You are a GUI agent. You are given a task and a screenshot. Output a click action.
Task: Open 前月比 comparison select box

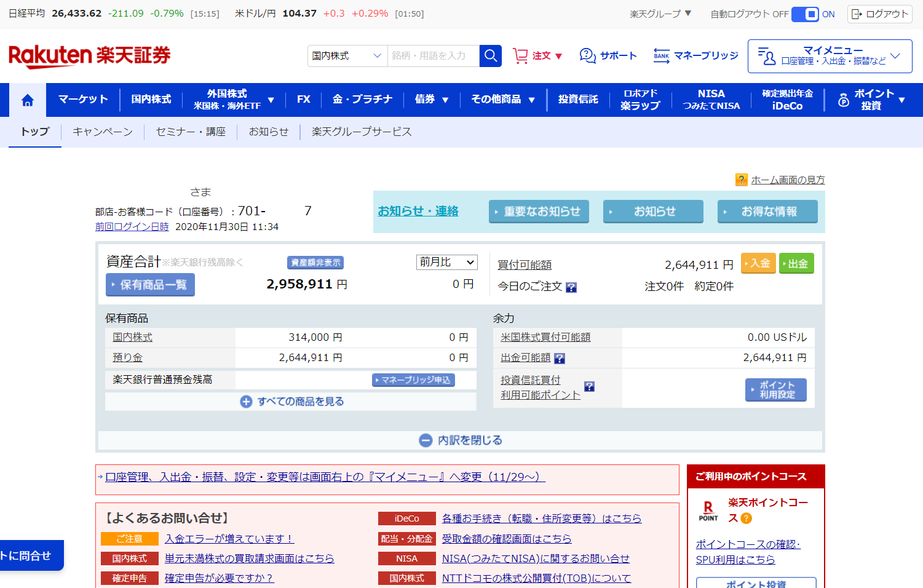[x=447, y=262]
